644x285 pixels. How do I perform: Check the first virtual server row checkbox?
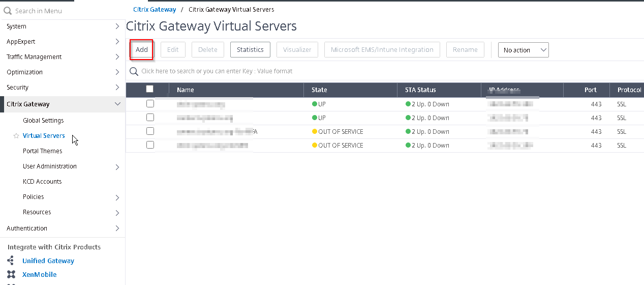pos(150,103)
